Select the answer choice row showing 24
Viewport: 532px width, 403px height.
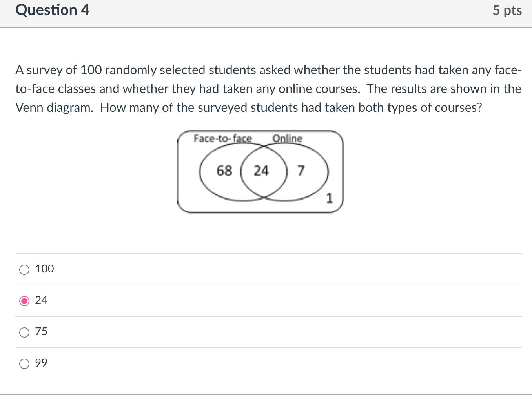41,300
